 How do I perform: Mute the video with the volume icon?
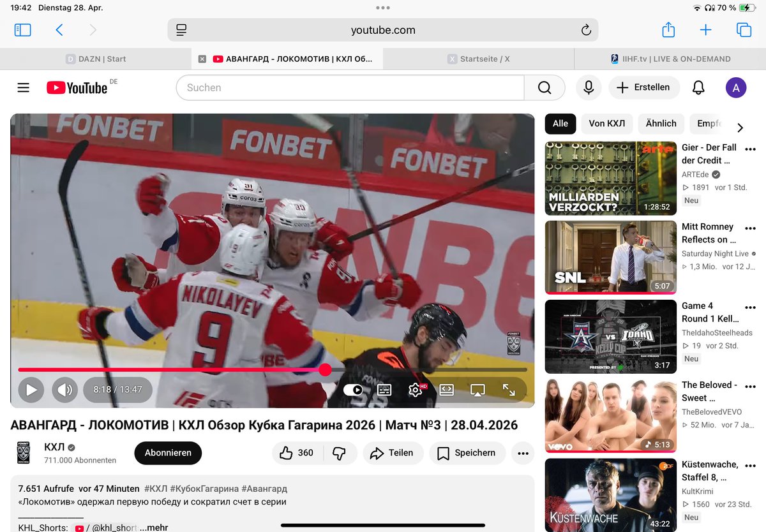point(64,389)
